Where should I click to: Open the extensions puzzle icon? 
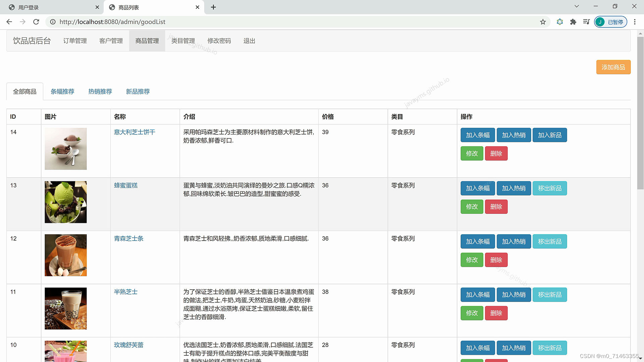[573, 22]
